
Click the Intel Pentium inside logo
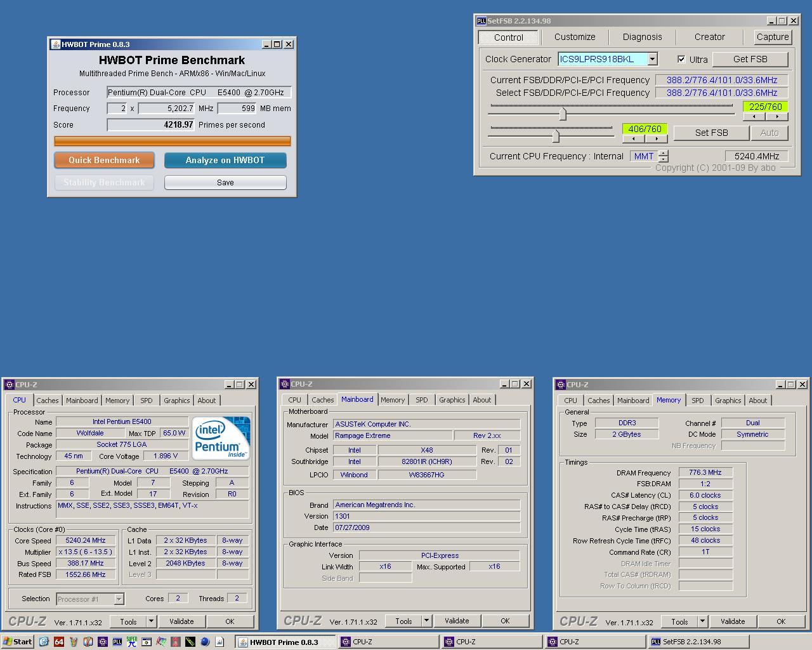221,438
